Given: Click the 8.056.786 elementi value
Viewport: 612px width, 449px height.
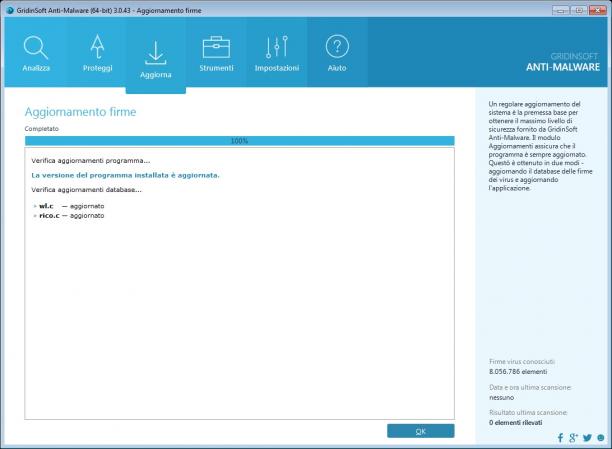Looking at the screenshot, I should click(x=518, y=372).
